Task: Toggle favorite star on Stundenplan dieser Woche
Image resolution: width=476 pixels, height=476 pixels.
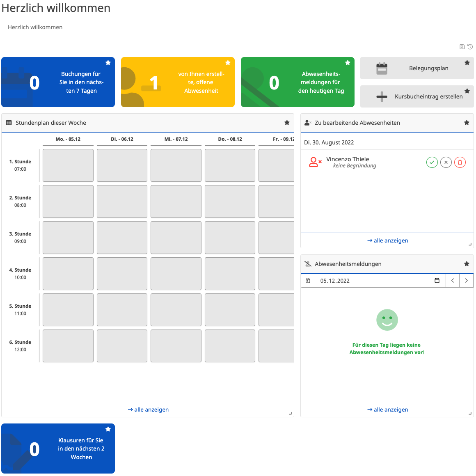Action: tap(287, 123)
